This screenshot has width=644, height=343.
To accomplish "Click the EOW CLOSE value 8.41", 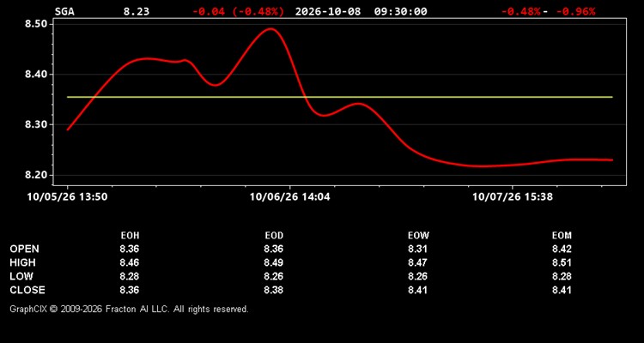I will [x=418, y=290].
